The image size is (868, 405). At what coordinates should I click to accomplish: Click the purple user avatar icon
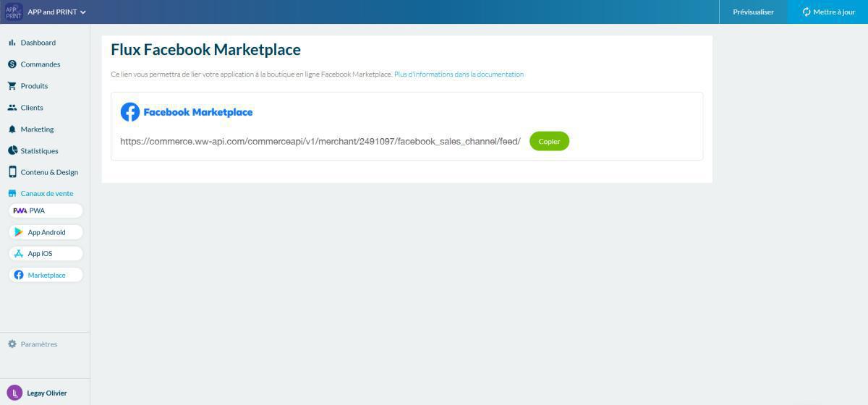[14, 393]
